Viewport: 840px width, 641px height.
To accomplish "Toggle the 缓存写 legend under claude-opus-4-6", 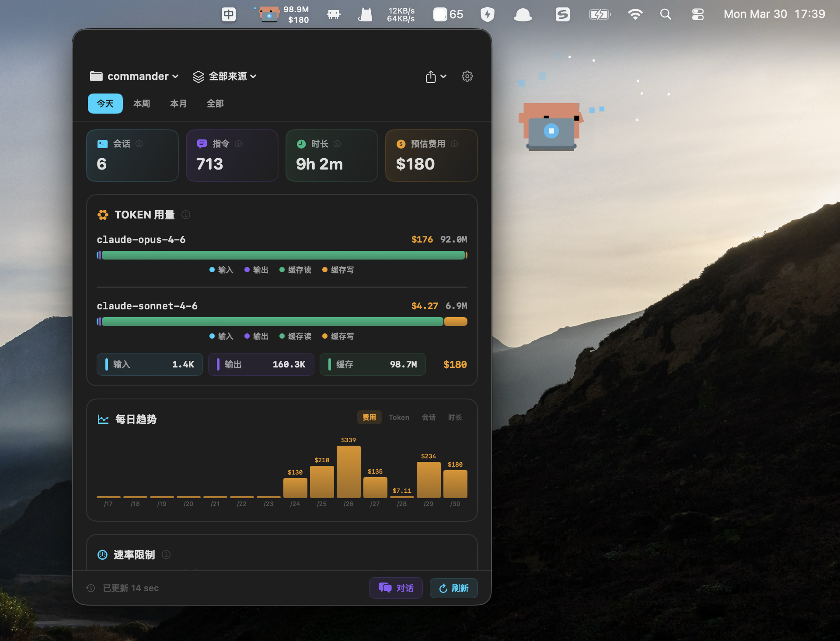I will [338, 270].
